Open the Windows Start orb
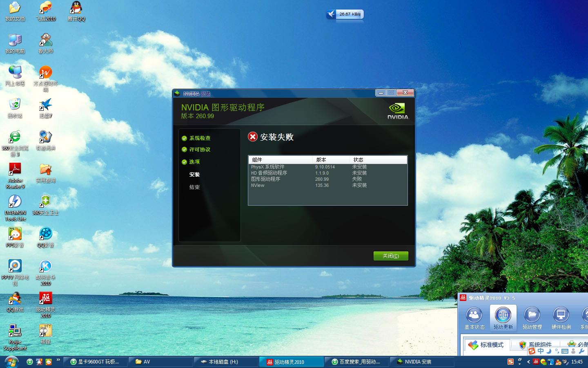The height and width of the screenshot is (368, 588). [x=11, y=362]
